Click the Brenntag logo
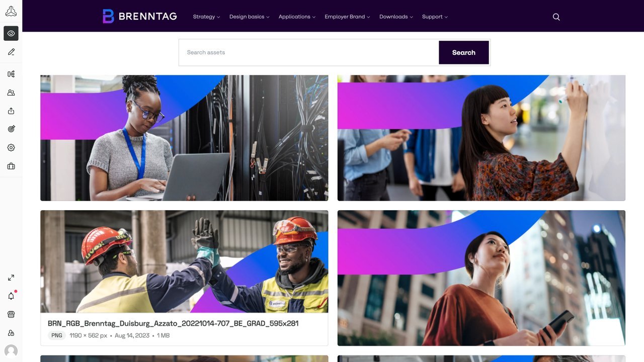 point(139,16)
